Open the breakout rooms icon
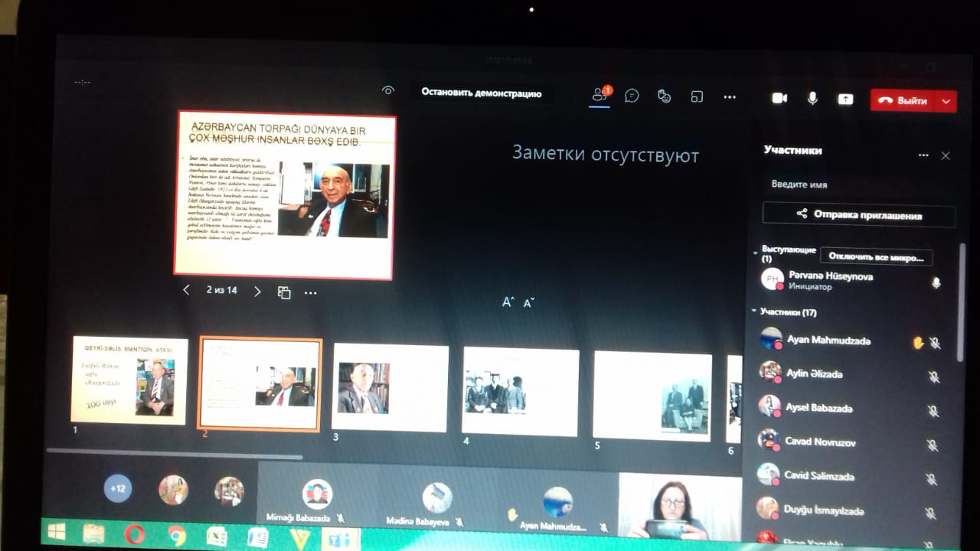The image size is (980, 551). (697, 96)
